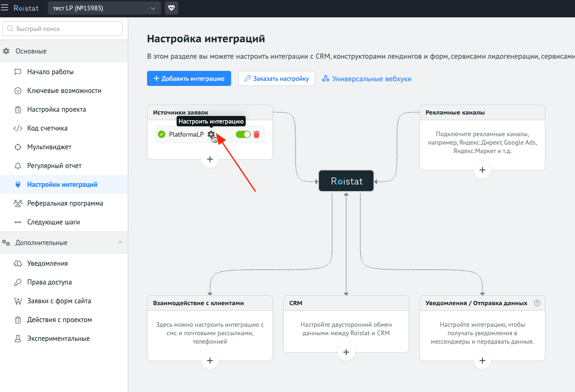This screenshot has height=392, width=575.
Task: Go to Следующие шаги
Action: (x=64, y=222)
